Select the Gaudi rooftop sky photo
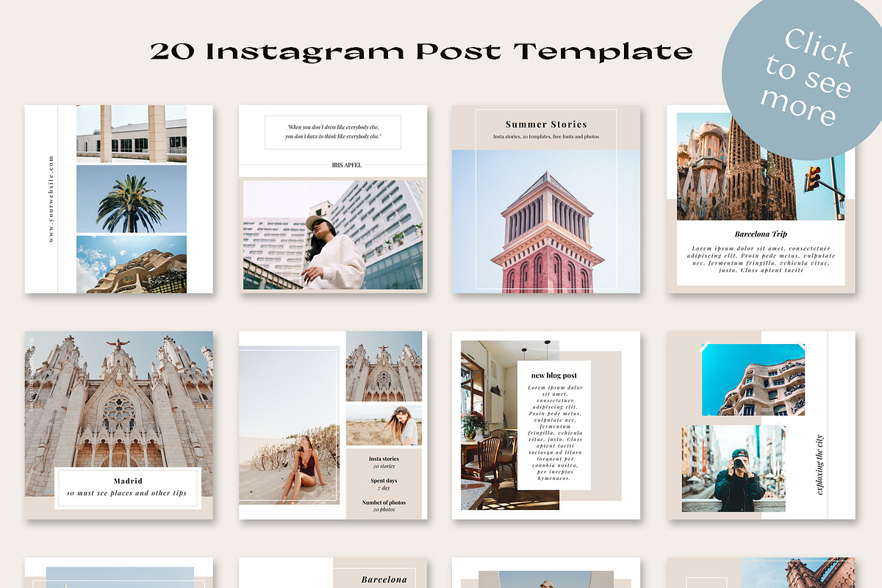 (x=132, y=265)
